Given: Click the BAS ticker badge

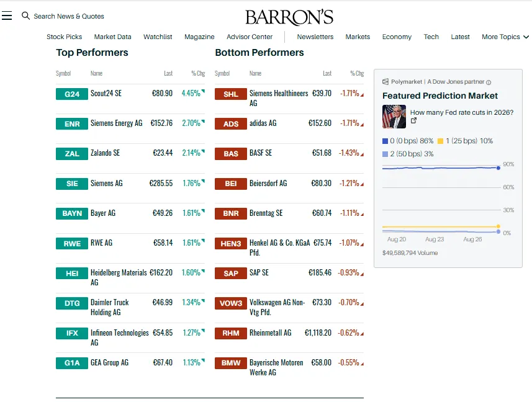Looking at the screenshot, I should (231, 154).
